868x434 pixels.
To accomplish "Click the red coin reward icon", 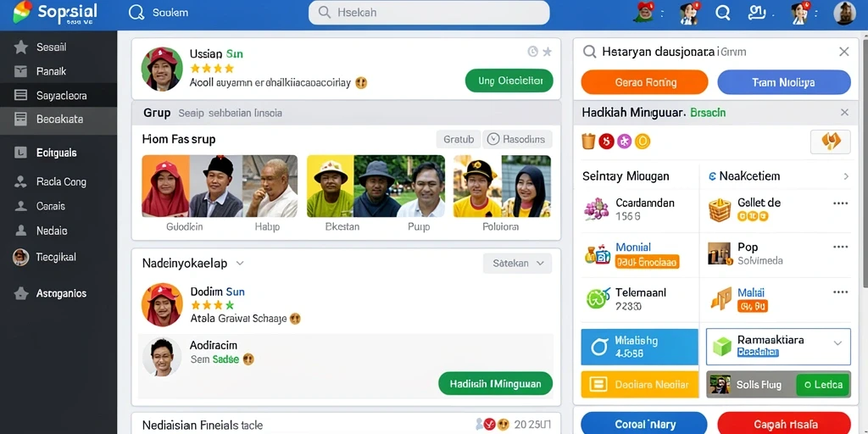I will tap(606, 142).
